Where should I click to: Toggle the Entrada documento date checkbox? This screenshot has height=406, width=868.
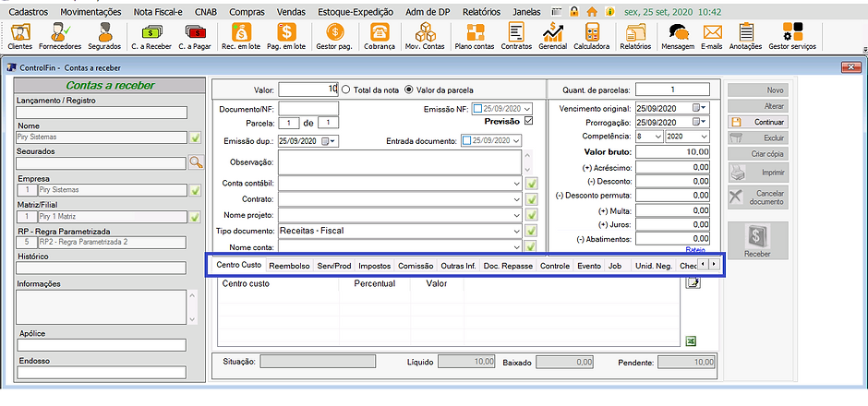click(466, 140)
